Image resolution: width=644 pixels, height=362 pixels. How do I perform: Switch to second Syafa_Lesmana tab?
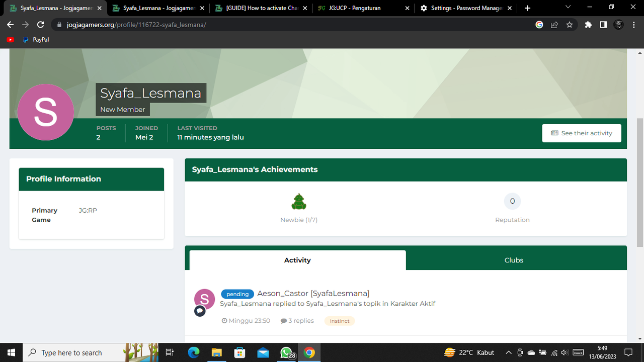[x=158, y=8]
